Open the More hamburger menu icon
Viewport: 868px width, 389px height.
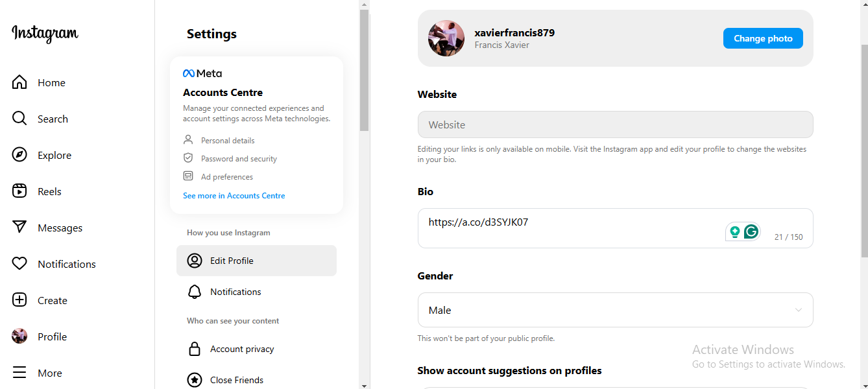pyautogui.click(x=19, y=373)
